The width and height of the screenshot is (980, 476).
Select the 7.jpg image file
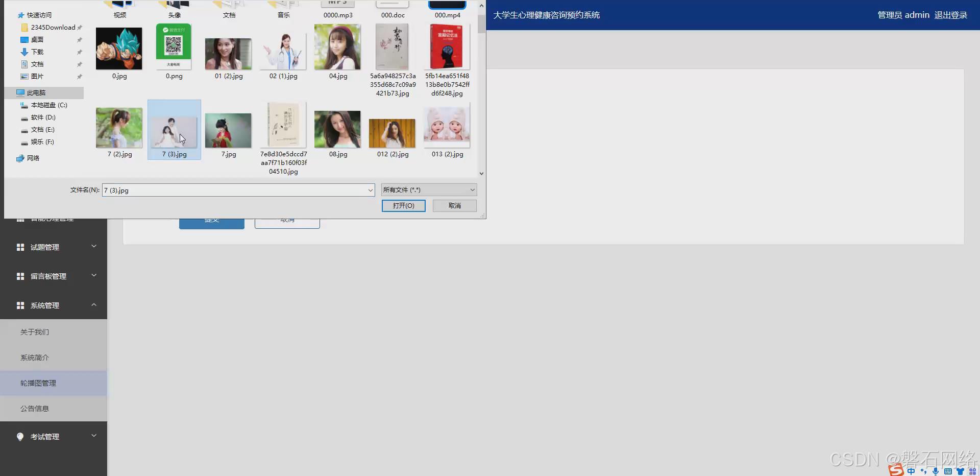coord(228,131)
